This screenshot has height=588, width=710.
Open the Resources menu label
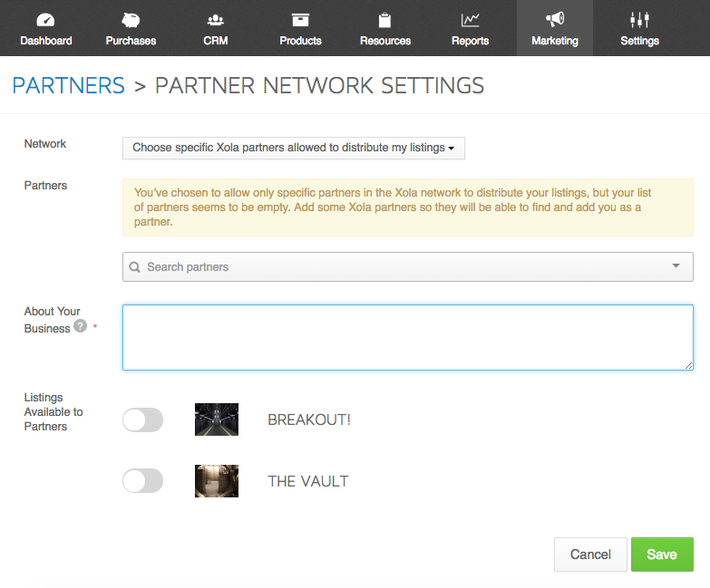point(385,41)
